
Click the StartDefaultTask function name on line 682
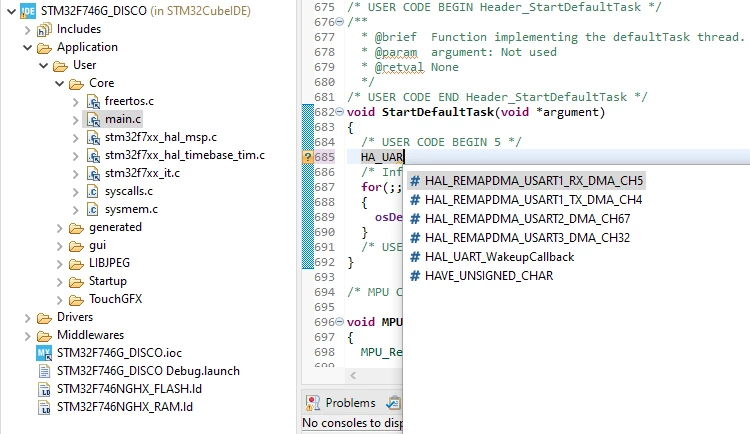438,112
